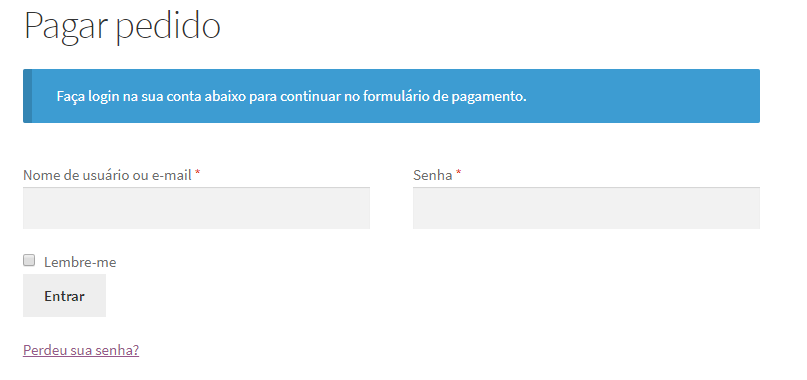Viewport: 807px width, 380px height.
Task: Enable the Lembre-me checkbox
Action: pyautogui.click(x=29, y=261)
